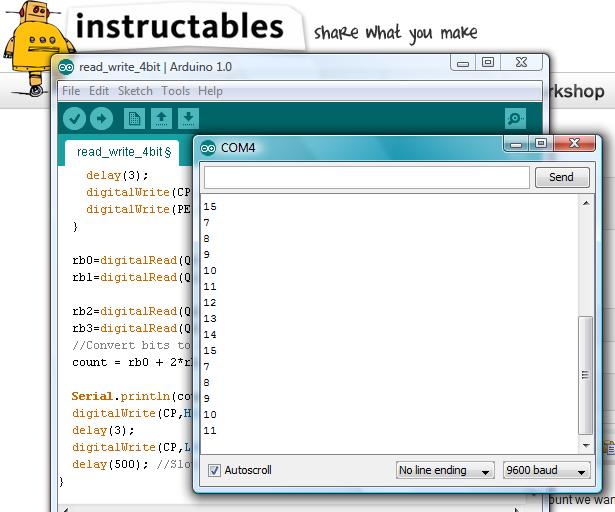Minimize the Arduino 1.0 window

pos(463,63)
